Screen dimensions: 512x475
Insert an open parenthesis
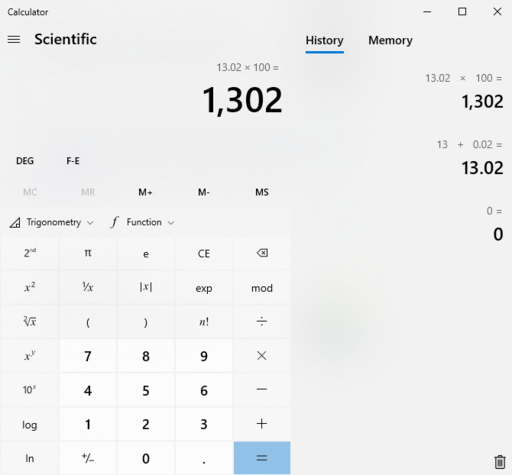point(88,321)
